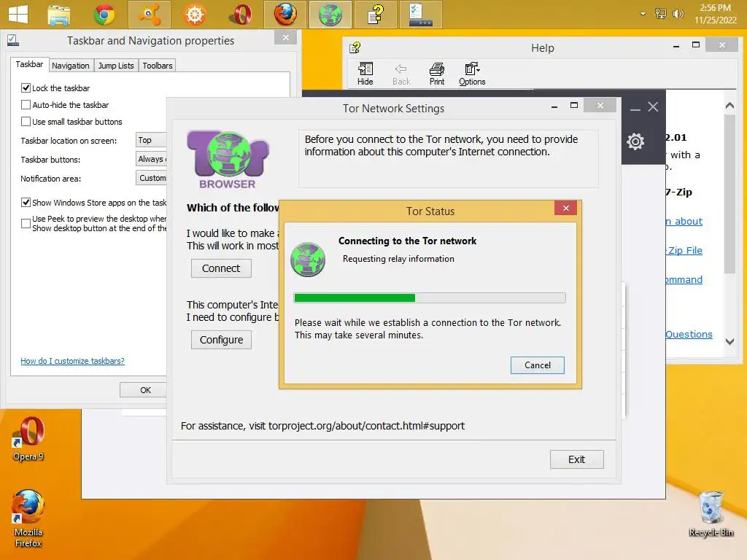Click the Help window title icon

point(355,47)
